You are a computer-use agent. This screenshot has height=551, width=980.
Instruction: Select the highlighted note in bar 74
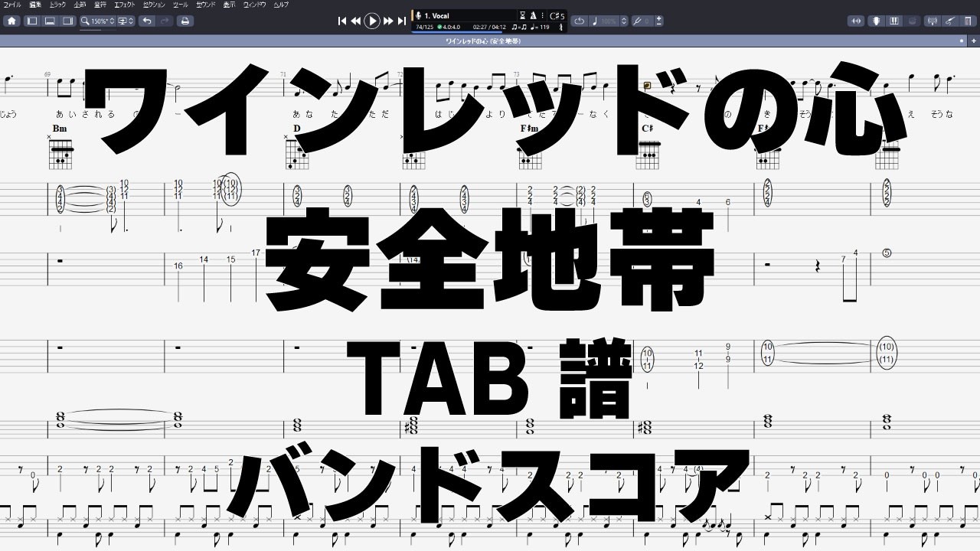tap(648, 86)
